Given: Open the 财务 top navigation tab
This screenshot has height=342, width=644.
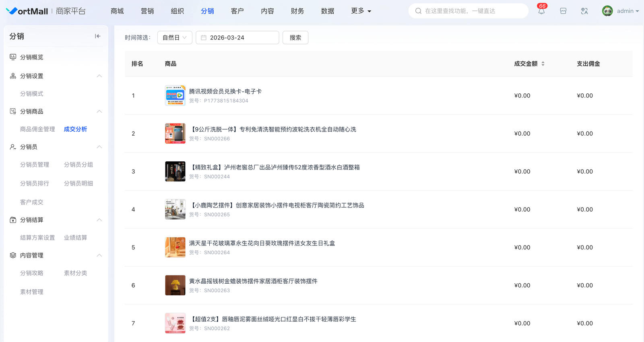Looking at the screenshot, I should click(x=297, y=11).
